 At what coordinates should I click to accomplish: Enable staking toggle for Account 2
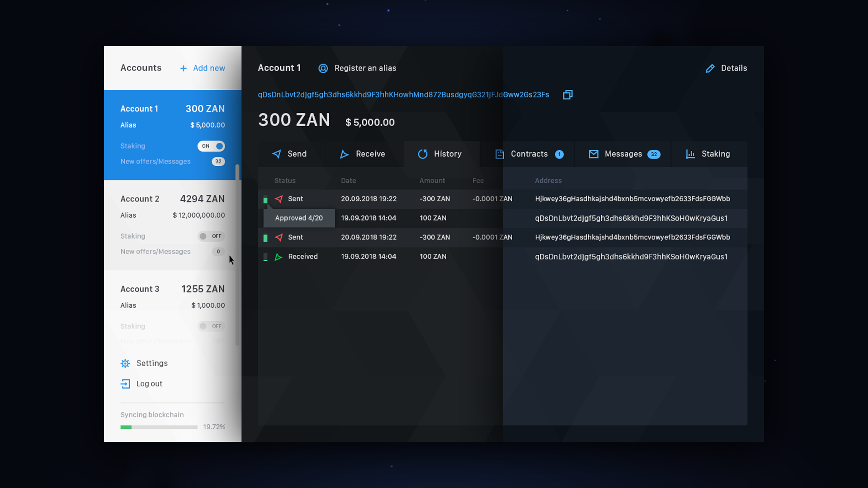(x=211, y=236)
